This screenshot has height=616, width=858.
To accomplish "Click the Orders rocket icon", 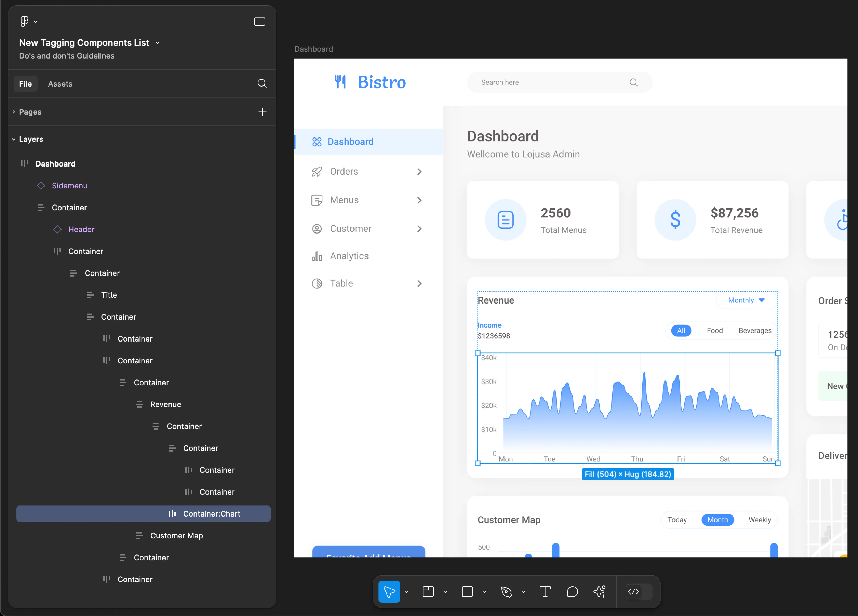I will (317, 172).
